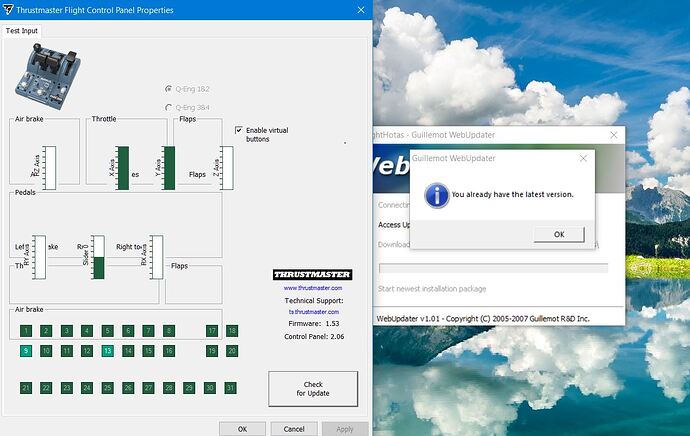Viewport: 690px width, 436px height.
Task: Click button indicator 28
Action: (169, 388)
